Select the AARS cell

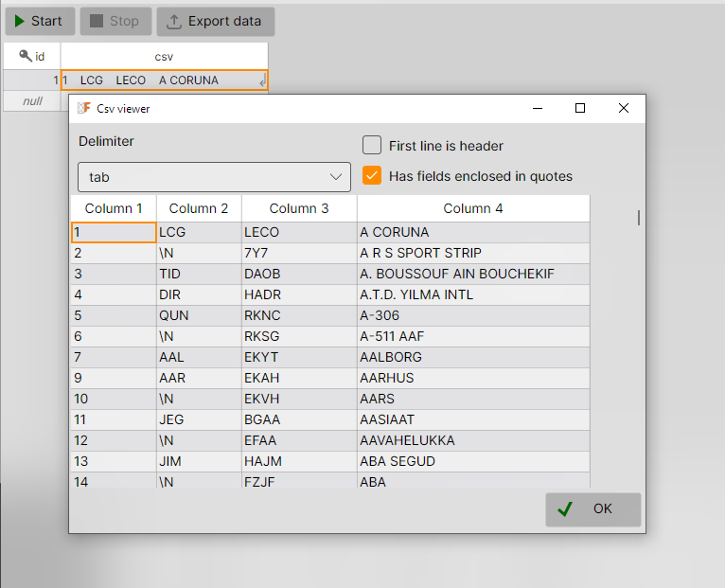(473, 399)
